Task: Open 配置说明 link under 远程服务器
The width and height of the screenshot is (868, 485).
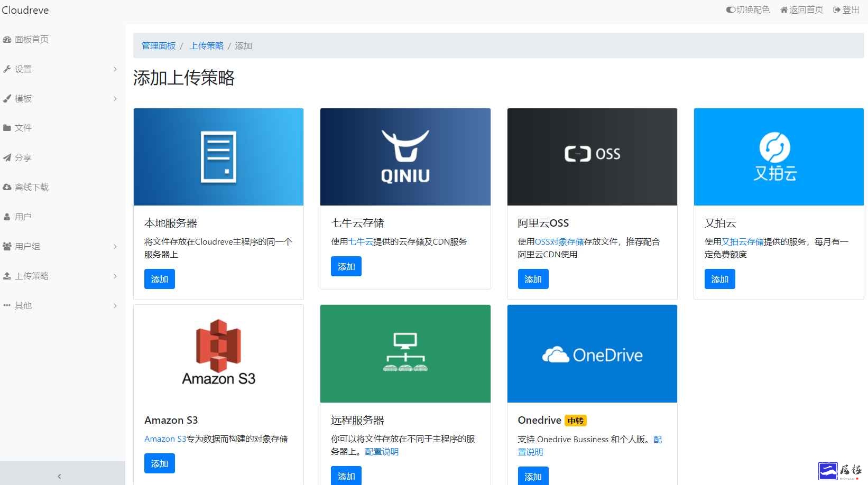Action: 382,451
